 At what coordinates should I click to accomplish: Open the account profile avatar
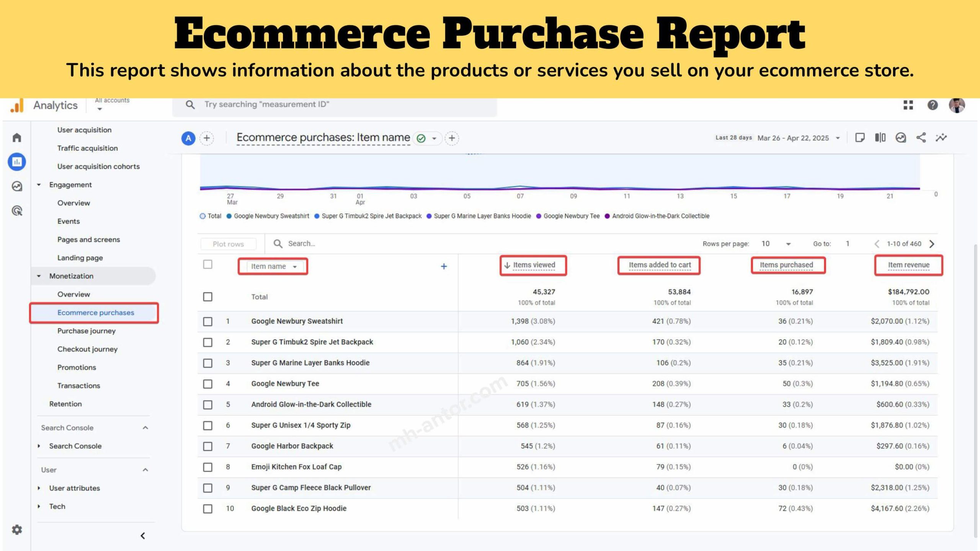tap(957, 105)
